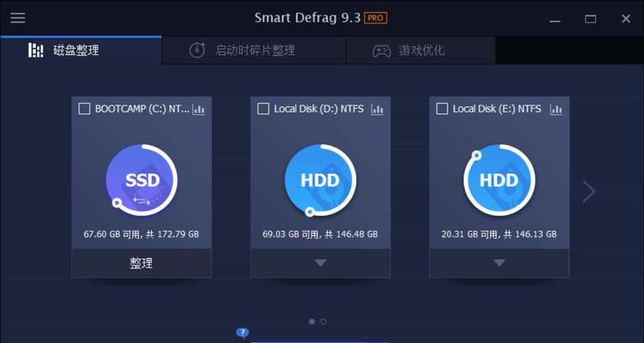644x343 pixels.
Task: Select the second pagination dot
Action: 323,322
